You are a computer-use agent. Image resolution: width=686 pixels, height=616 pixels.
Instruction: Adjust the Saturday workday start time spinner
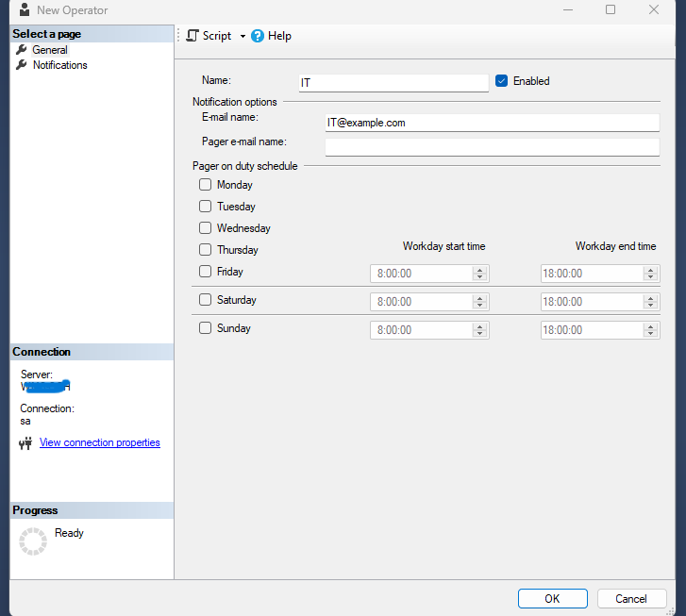pyautogui.click(x=479, y=302)
